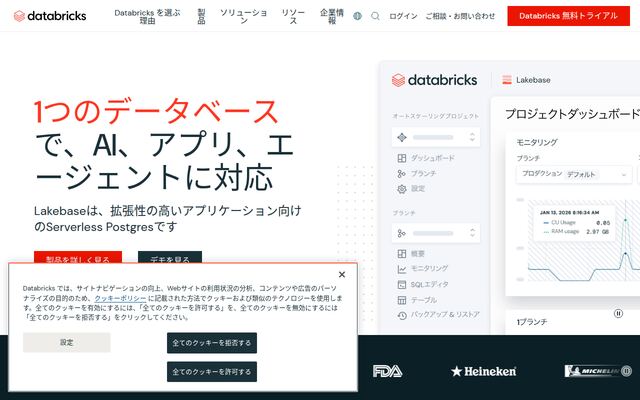The height and width of the screenshot is (400, 640).
Task: Open the language globe icon
Action: [357, 16]
